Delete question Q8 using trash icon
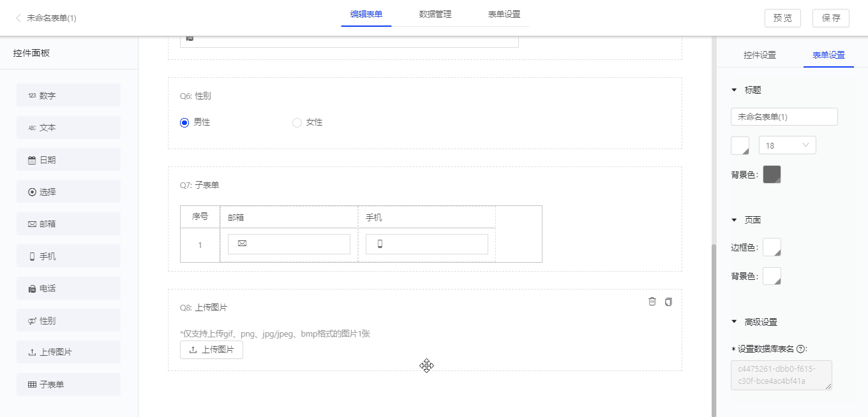This screenshot has width=868, height=417. click(652, 301)
